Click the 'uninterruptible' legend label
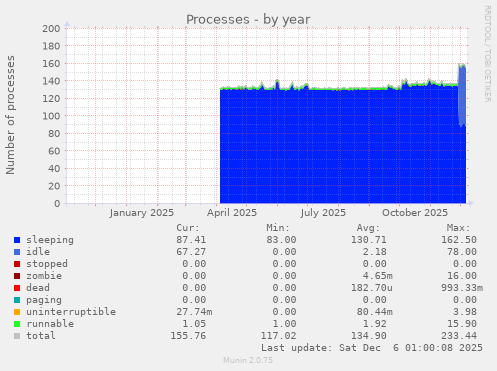 [71, 312]
